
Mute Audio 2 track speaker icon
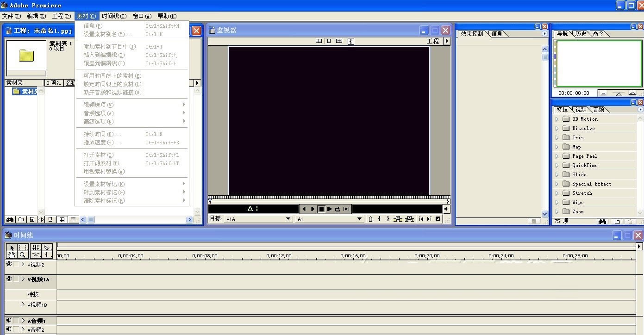point(9,329)
